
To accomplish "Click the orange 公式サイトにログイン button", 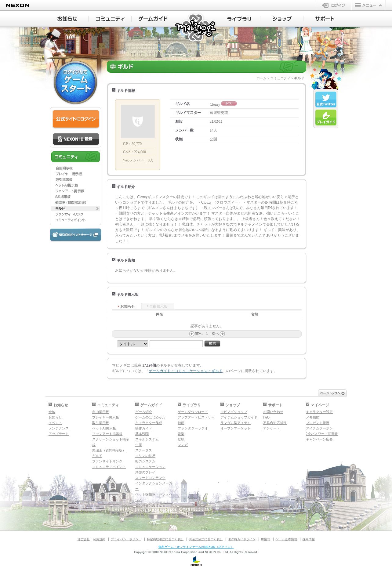I will (76, 119).
